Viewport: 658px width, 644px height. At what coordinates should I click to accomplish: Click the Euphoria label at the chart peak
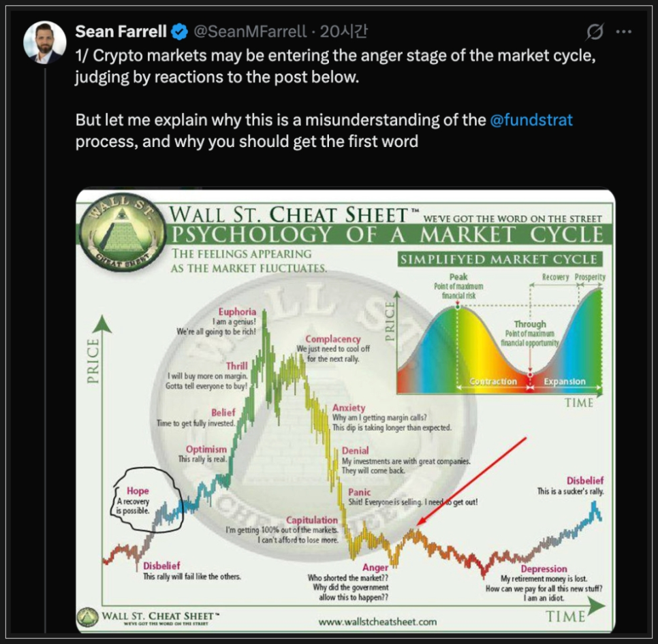(237, 312)
